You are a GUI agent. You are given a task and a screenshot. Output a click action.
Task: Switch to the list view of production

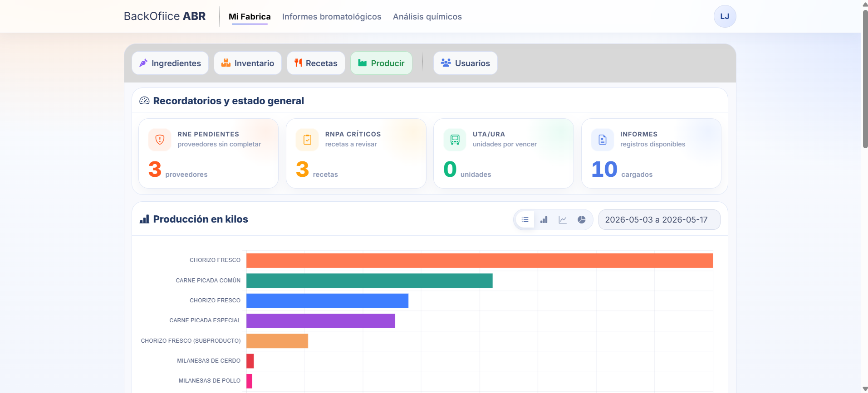point(525,220)
